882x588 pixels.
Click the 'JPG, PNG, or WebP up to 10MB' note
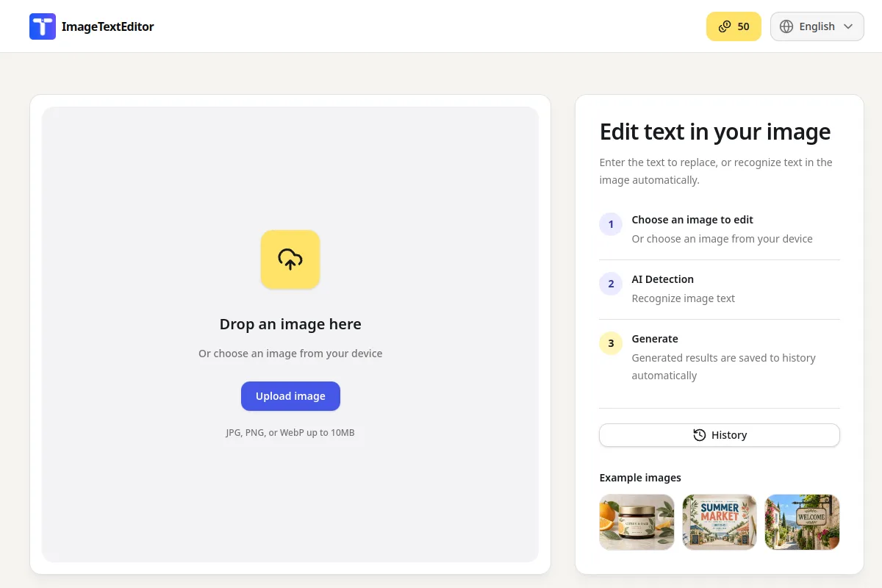[290, 433]
